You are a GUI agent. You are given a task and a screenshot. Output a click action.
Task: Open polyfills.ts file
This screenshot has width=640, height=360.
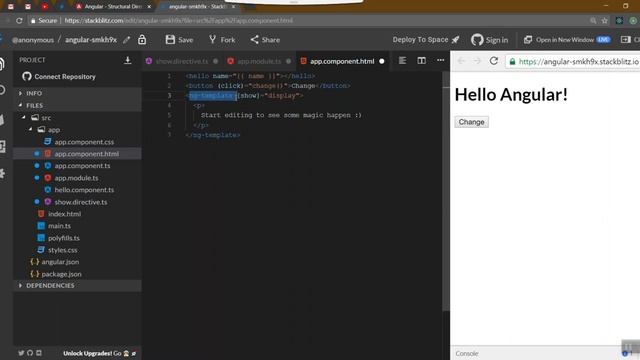click(64, 238)
